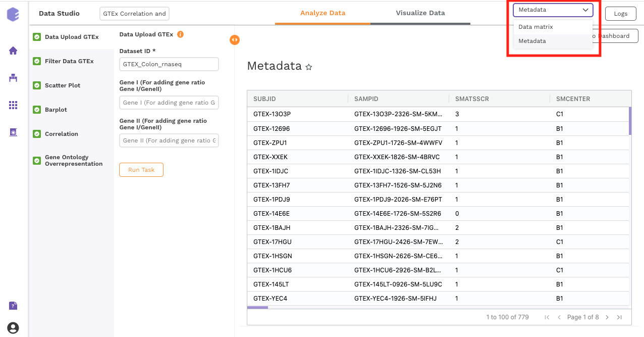
Task: Click the workflow icon below Home
Action: [13, 78]
